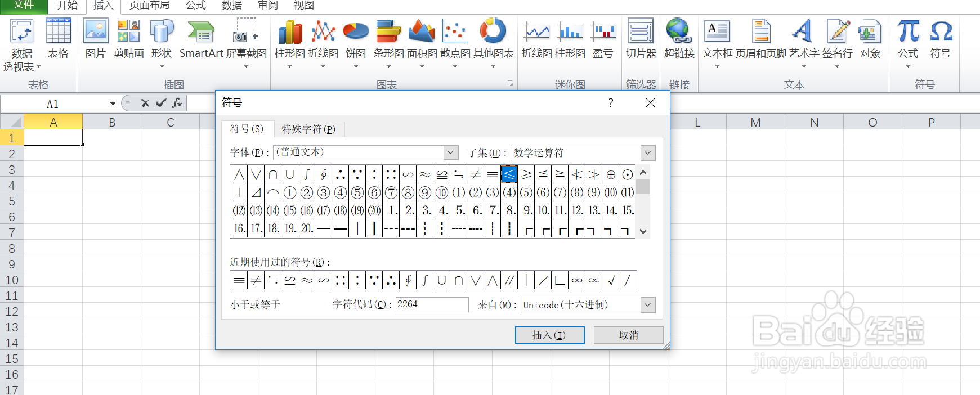This screenshot has height=395, width=980.
Task: Select column header M
Action: tap(755, 122)
